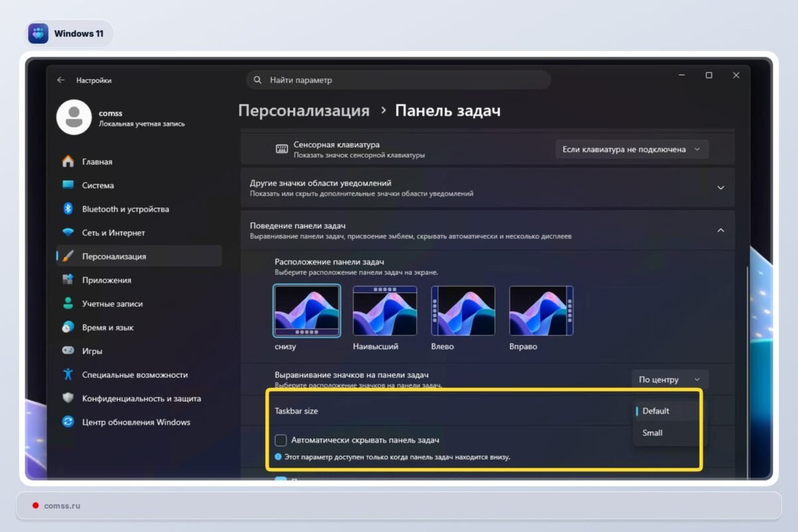
Task: Open Приложения settings page
Action: click(139, 280)
